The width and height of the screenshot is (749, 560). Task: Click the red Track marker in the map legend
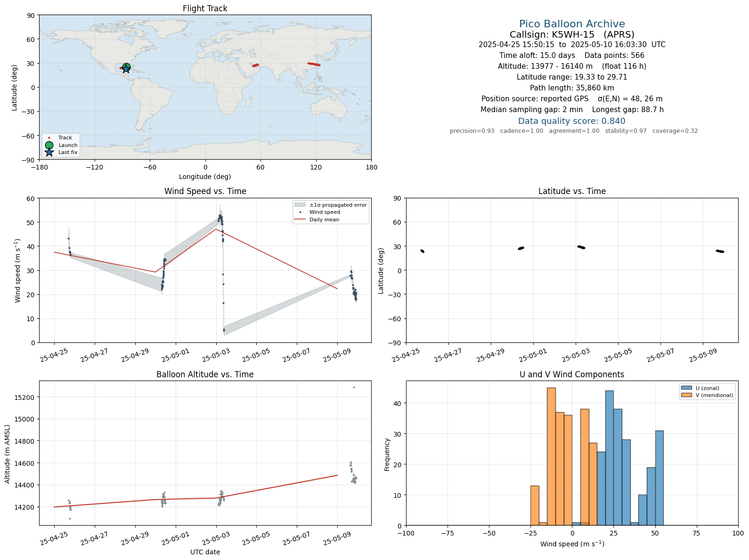click(49, 138)
